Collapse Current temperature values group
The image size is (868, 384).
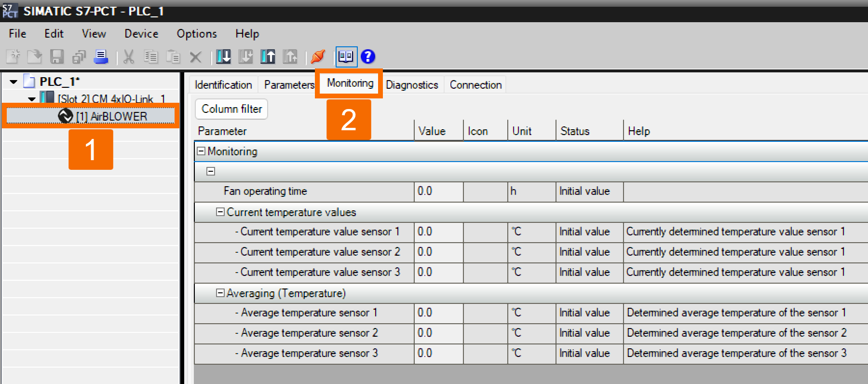tap(220, 212)
